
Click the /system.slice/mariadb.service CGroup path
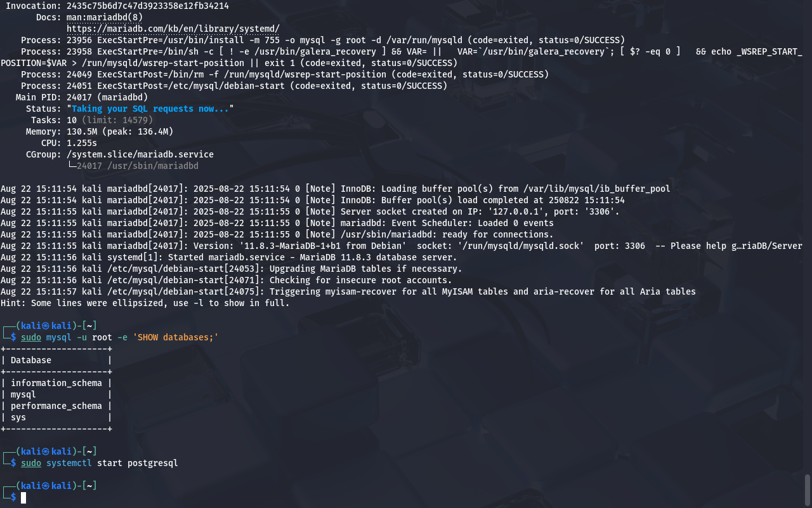[140, 154]
